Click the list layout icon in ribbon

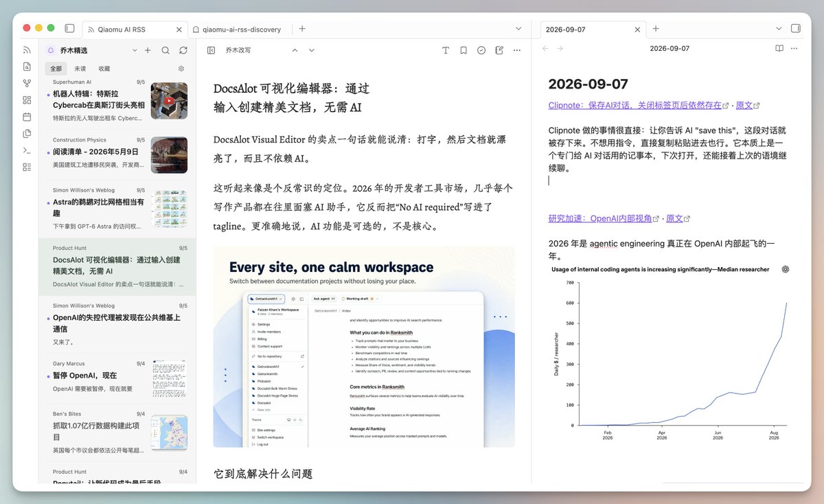tap(27, 167)
